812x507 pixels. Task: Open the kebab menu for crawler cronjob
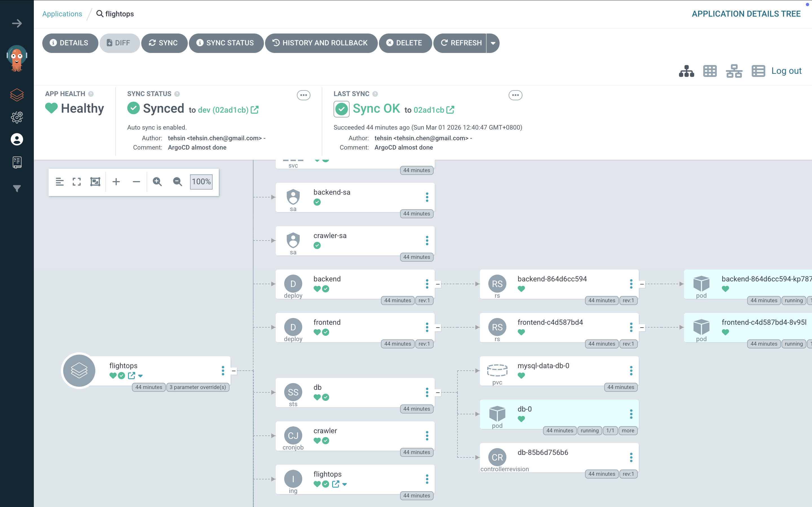[427, 435]
